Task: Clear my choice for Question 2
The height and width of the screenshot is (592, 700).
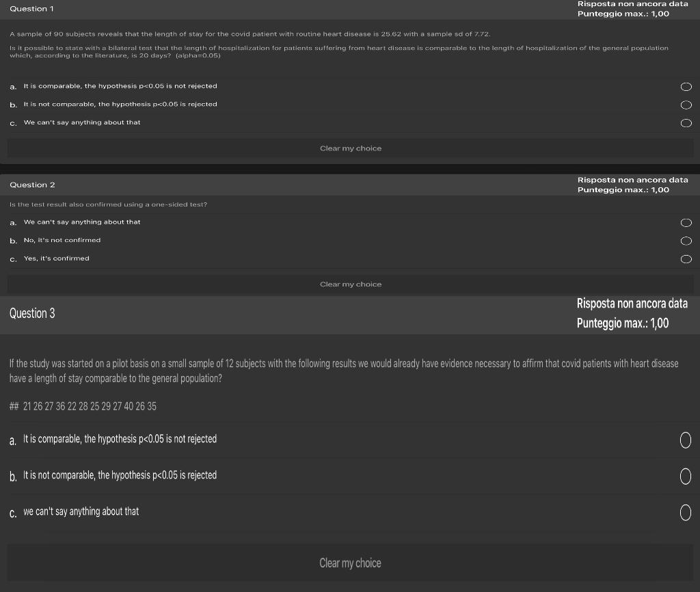Action: coord(351,284)
